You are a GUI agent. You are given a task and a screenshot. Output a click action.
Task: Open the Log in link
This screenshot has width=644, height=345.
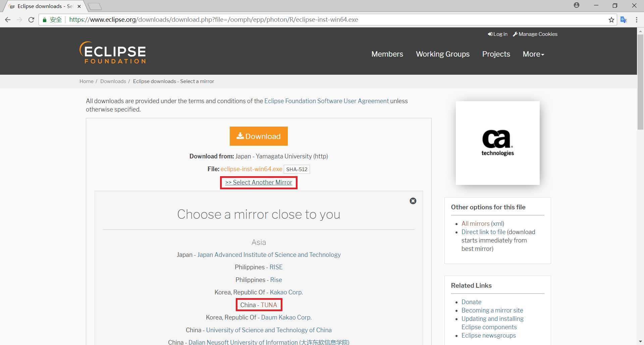498,34
